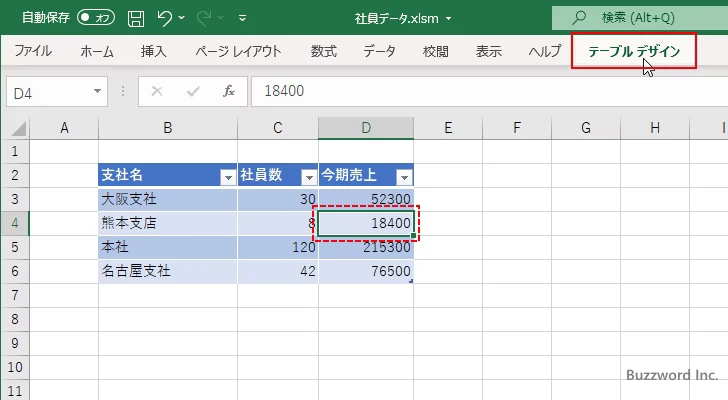Select column E header

point(448,128)
